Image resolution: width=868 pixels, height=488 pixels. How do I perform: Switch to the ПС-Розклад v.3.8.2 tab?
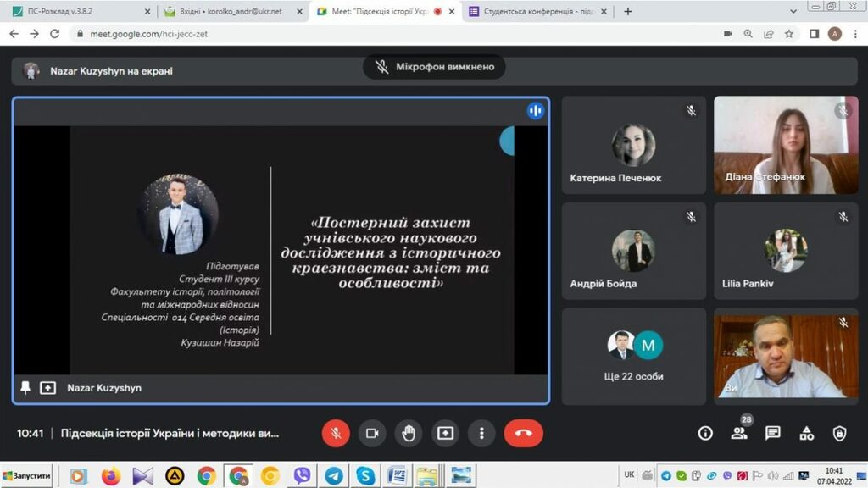pos(81,12)
